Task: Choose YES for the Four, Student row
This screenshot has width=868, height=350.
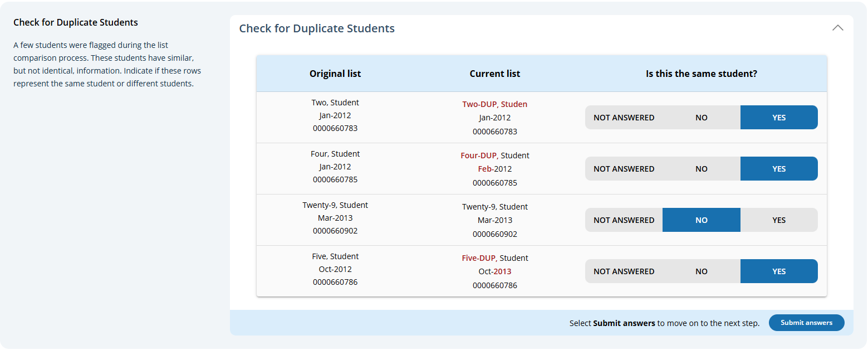Action: pos(778,169)
